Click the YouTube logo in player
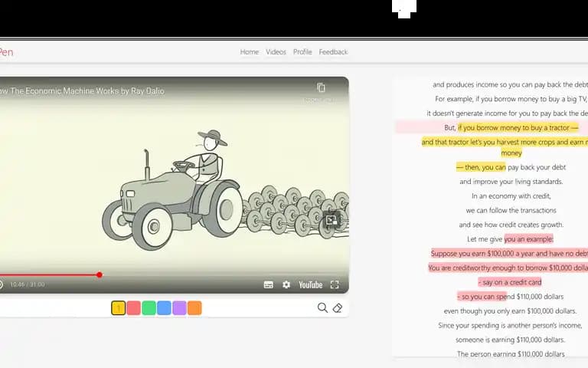Screen dimensions: 588x368 [x=311, y=285]
